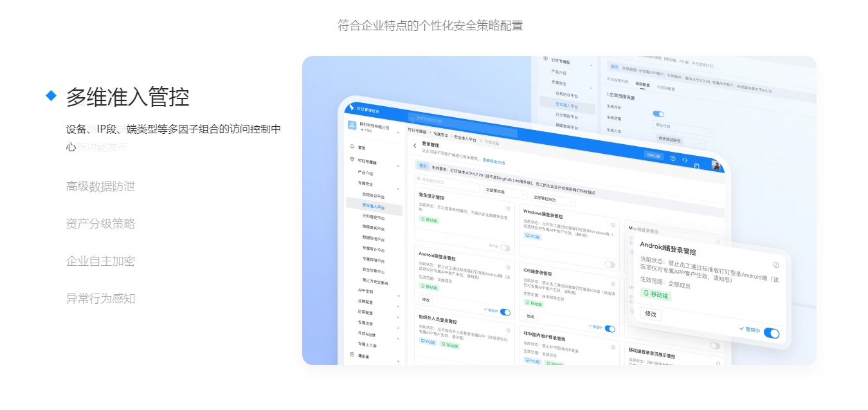Screen dimensions: 868x410
Task: Switch to 资产分级策略 feature tab
Action: coord(100,224)
